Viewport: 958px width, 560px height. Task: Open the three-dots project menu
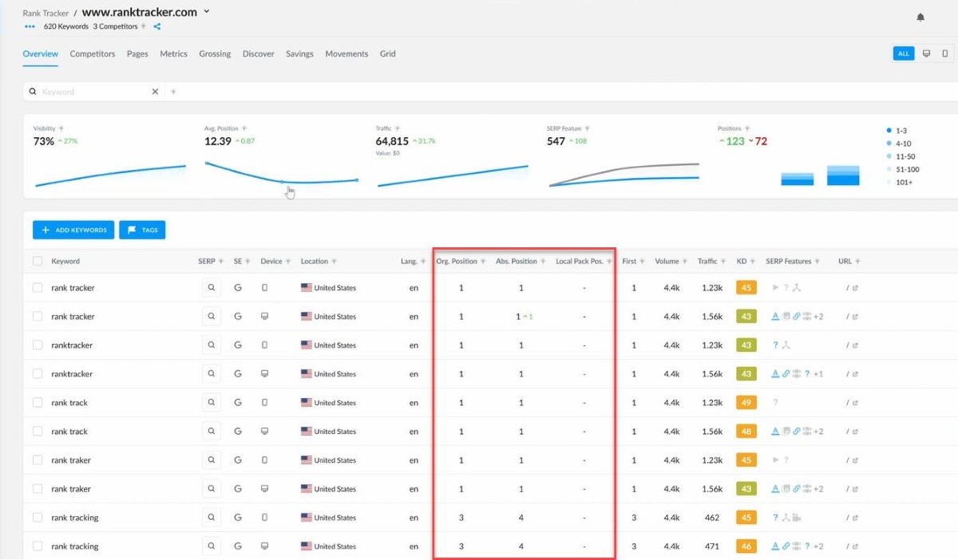pos(30,26)
